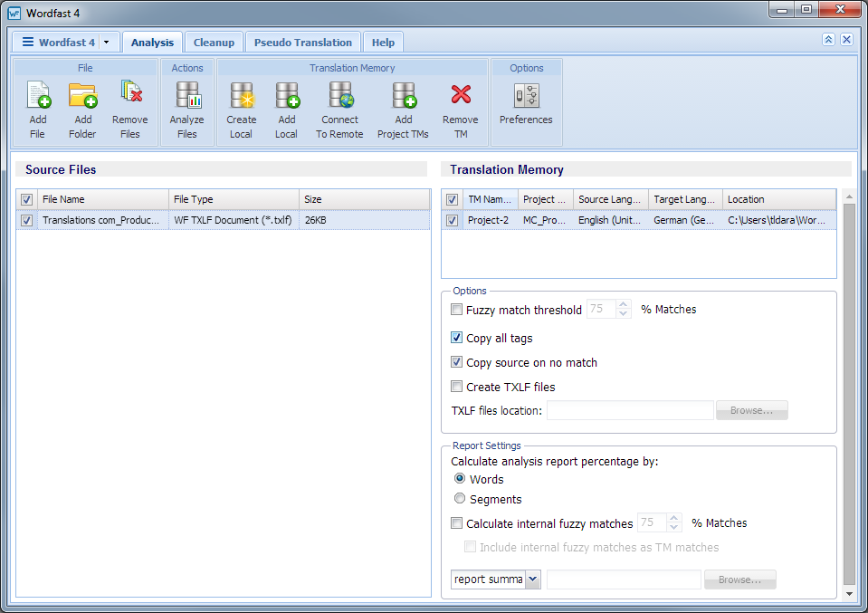Image resolution: width=868 pixels, height=613 pixels.
Task: Click the TM Name column header
Action: click(490, 199)
